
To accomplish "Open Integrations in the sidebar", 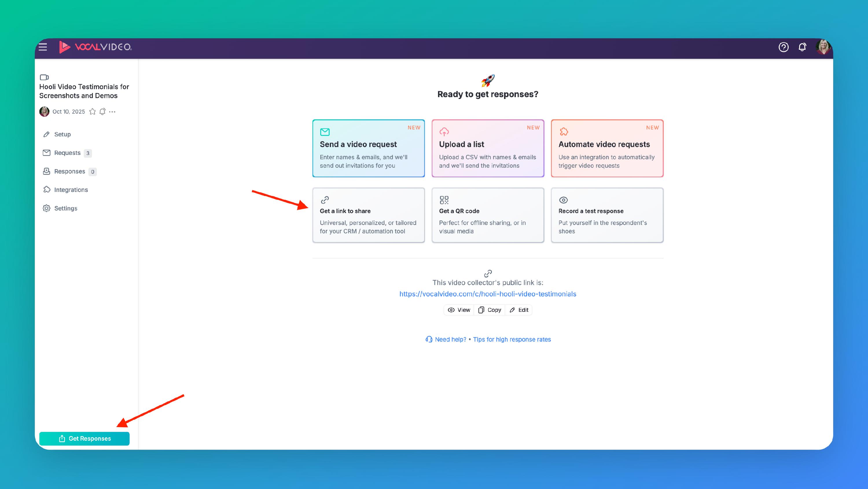I will pos(71,190).
